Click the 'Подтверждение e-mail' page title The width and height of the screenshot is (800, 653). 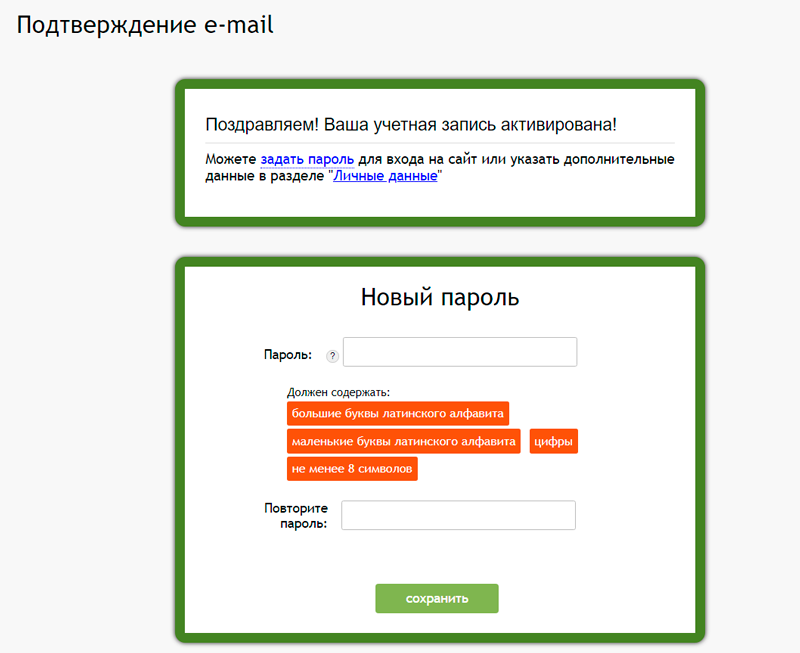145,25
